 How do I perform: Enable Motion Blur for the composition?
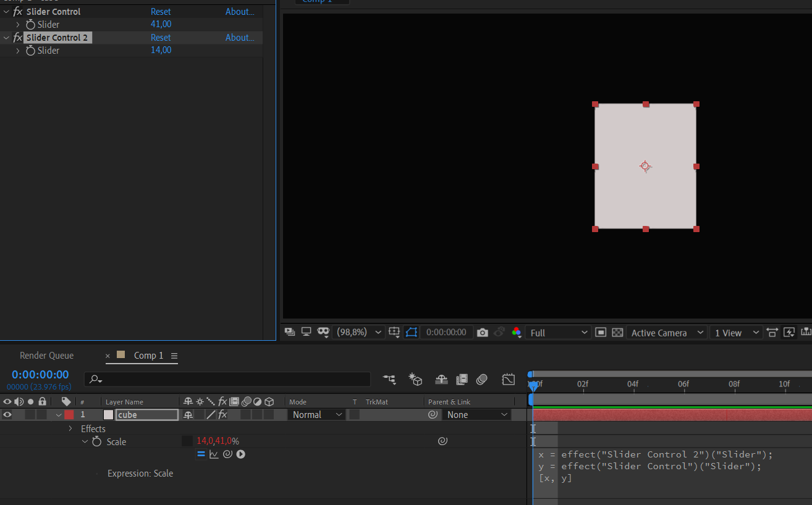(481, 379)
